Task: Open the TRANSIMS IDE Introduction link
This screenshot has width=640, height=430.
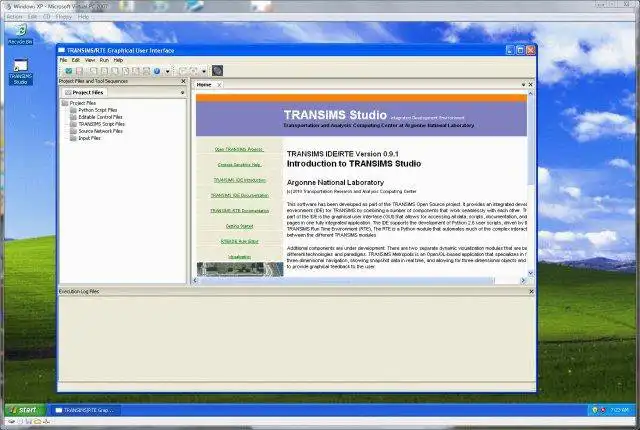Action: tap(240, 180)
